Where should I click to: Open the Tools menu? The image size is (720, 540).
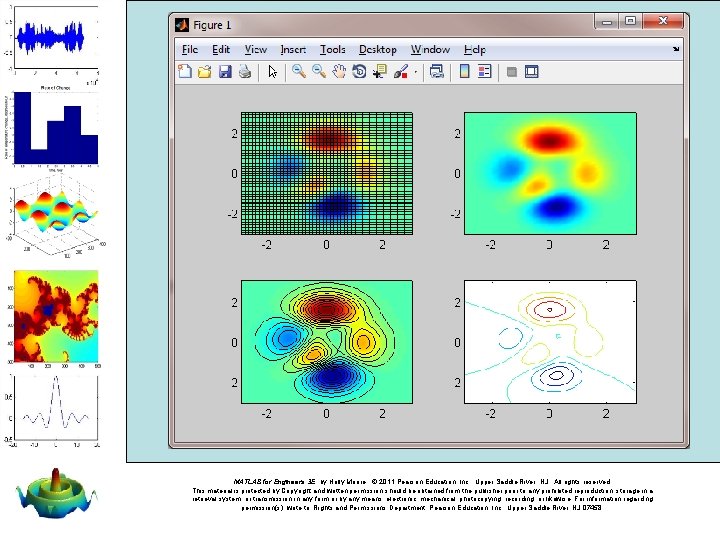pos(332,49)
